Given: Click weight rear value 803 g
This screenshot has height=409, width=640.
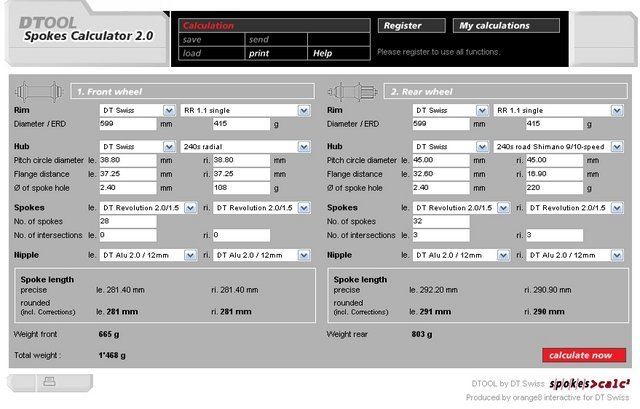Looking at the screenshot, I should 422,334.
